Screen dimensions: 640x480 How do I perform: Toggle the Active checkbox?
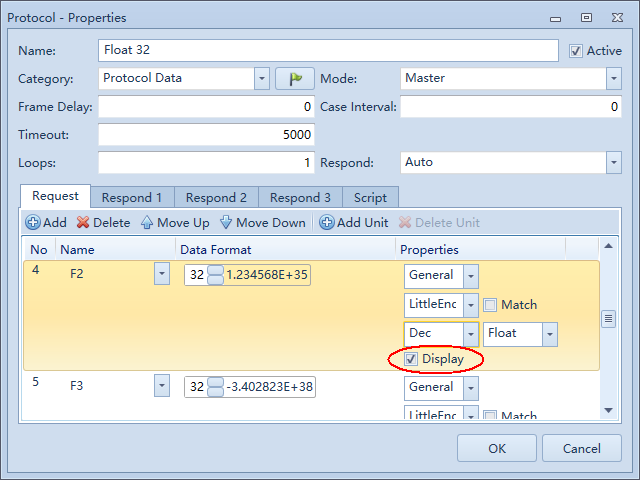click(576, 51)
